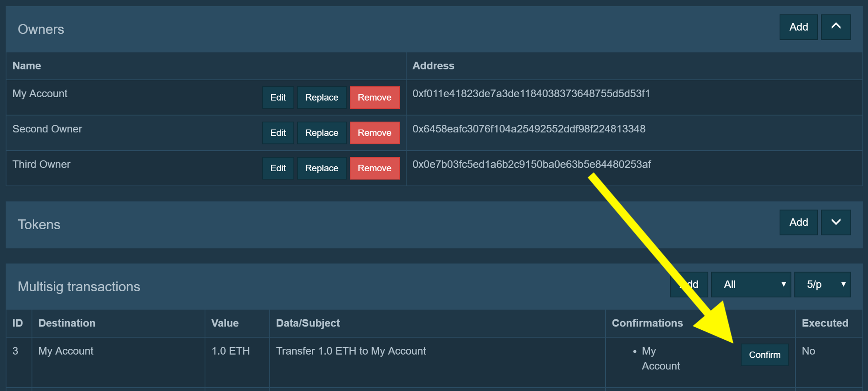Replace the My Account owner
Screen dimensions: 868x391
pos(322,97)
